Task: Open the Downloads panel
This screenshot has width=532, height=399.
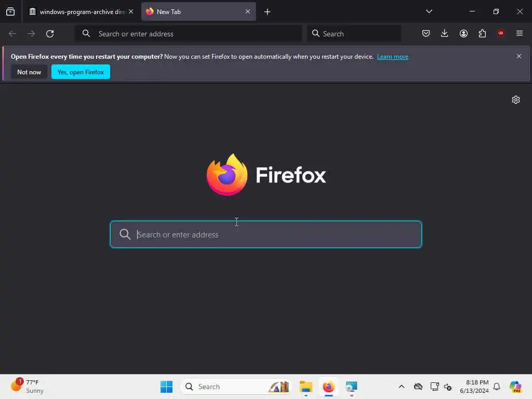Action: click(x=445, y=33)
